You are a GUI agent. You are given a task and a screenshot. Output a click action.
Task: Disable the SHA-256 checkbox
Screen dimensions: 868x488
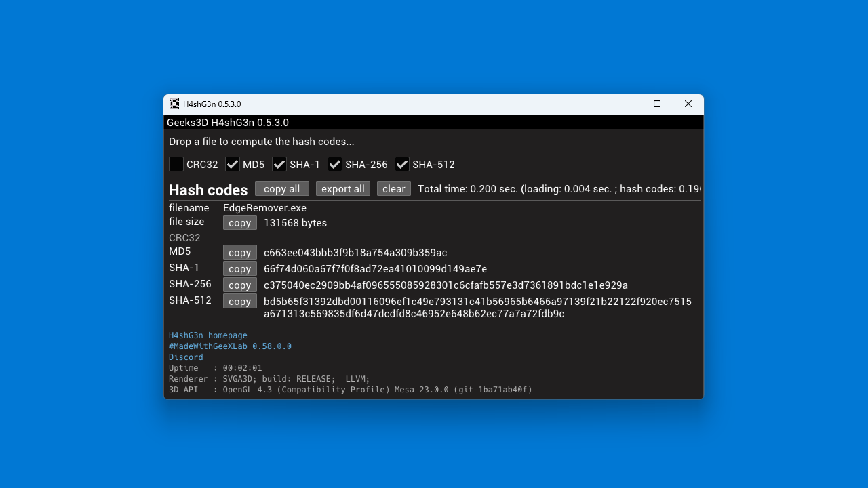335,164
